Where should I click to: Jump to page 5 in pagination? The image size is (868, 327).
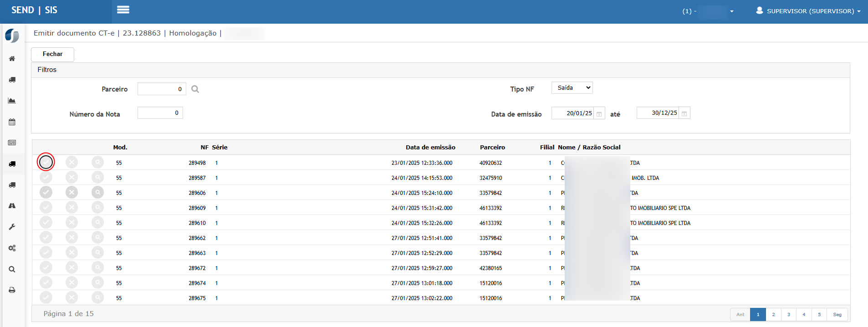[x=819, y=315]
